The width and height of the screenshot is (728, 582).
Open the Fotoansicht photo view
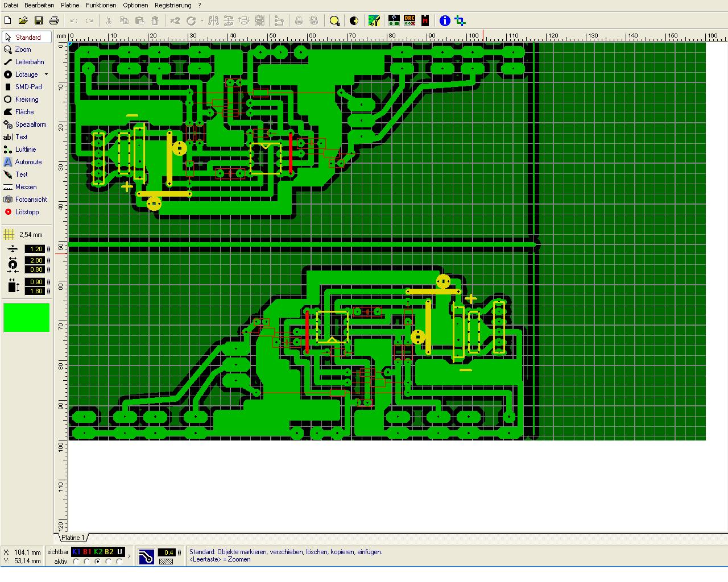[x=27, y=199]
